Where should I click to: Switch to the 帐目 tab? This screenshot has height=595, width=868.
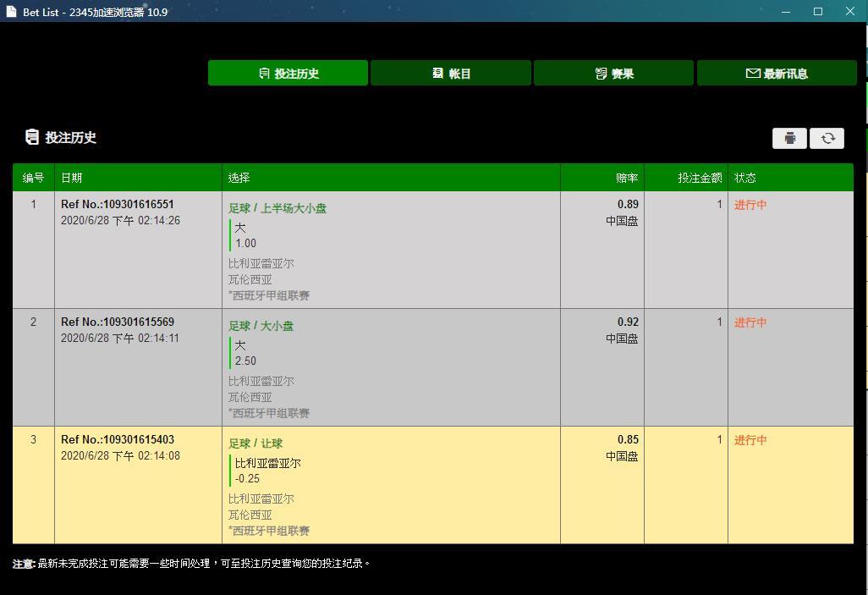pos(451,73)
